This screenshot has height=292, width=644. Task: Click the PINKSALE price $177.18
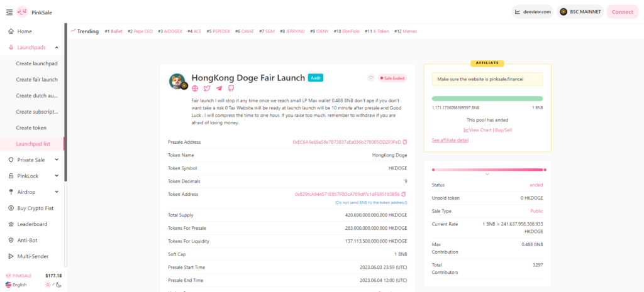pos(54,276)
